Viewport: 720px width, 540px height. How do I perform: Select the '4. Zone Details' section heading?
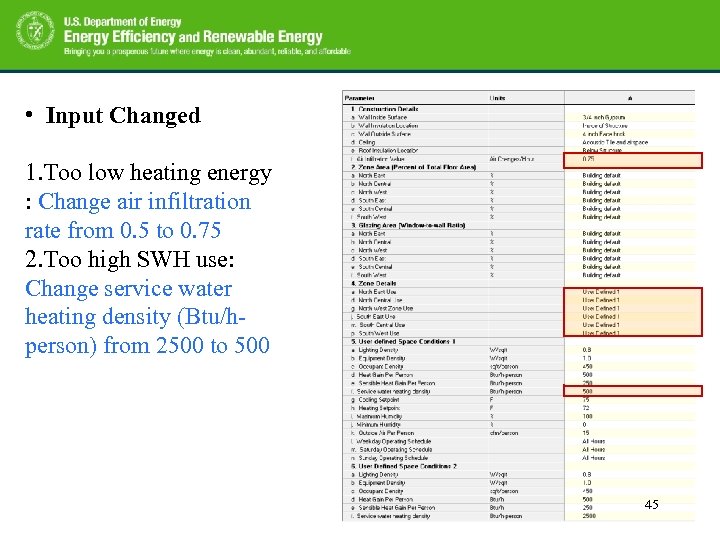373,283
